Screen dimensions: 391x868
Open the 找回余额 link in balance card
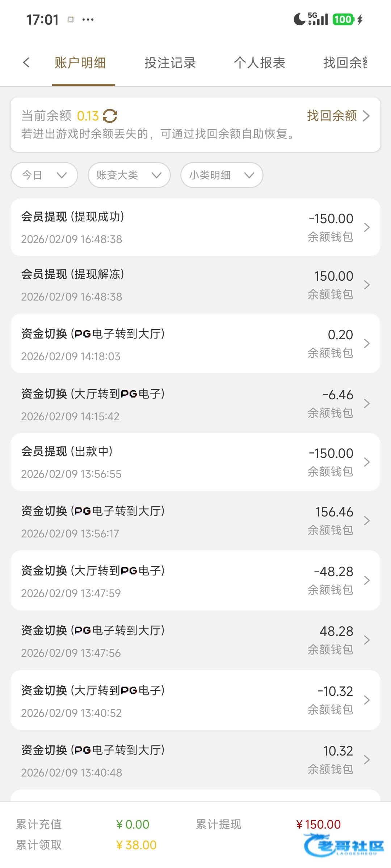[338, 116]
